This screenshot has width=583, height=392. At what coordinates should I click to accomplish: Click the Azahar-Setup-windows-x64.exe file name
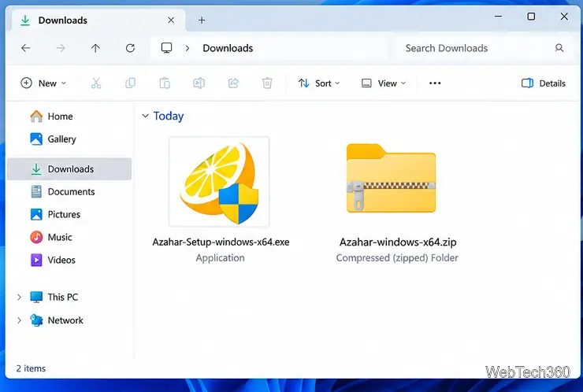pyautogui.click(x=221, y=242)
